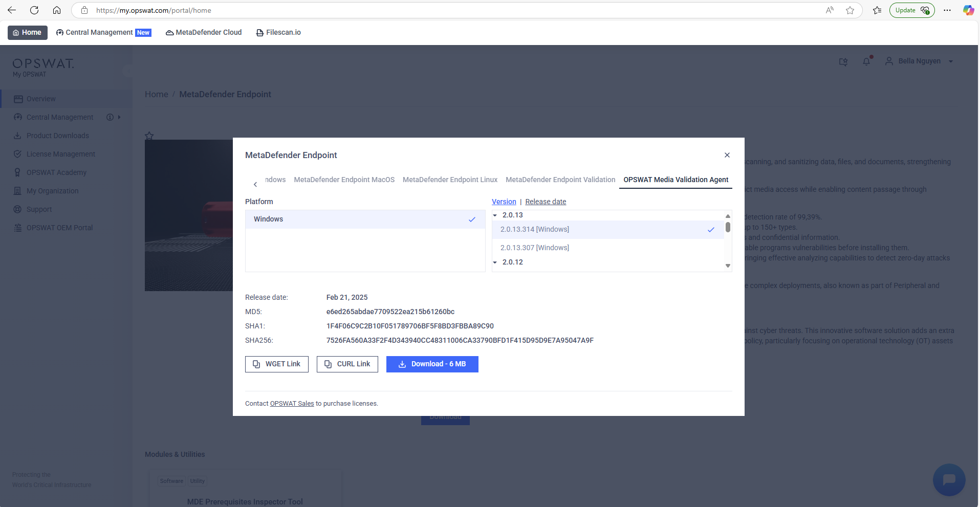Screen dimensions: 980x507
Task: Click the version list scroll down arrow
Action: click(728, 266)
